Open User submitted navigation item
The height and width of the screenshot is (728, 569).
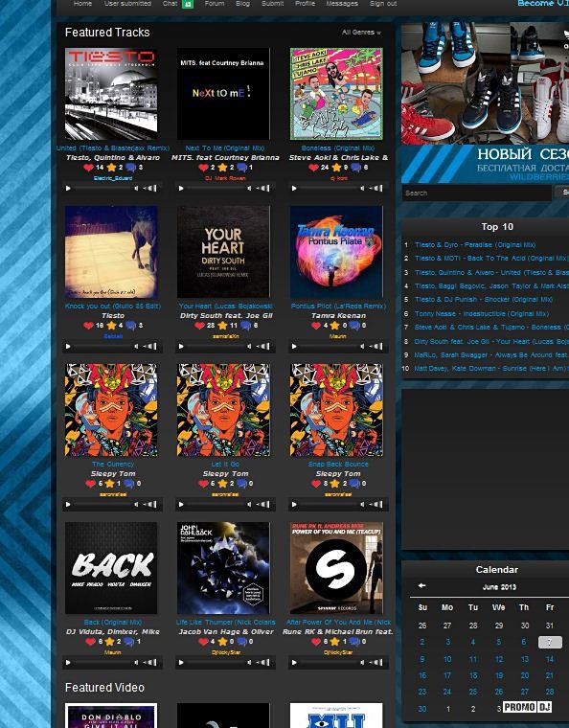127,3
